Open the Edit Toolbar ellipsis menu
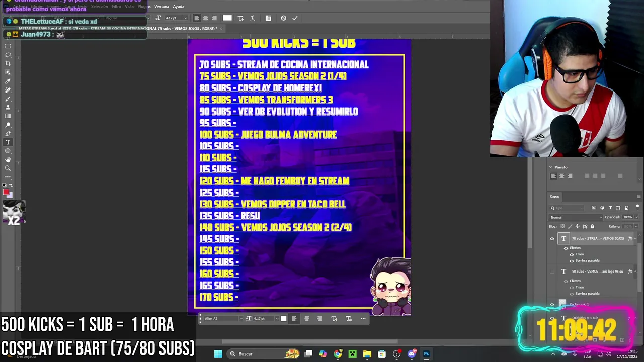This screenshot has height=362, width=644. pos(8,177)
